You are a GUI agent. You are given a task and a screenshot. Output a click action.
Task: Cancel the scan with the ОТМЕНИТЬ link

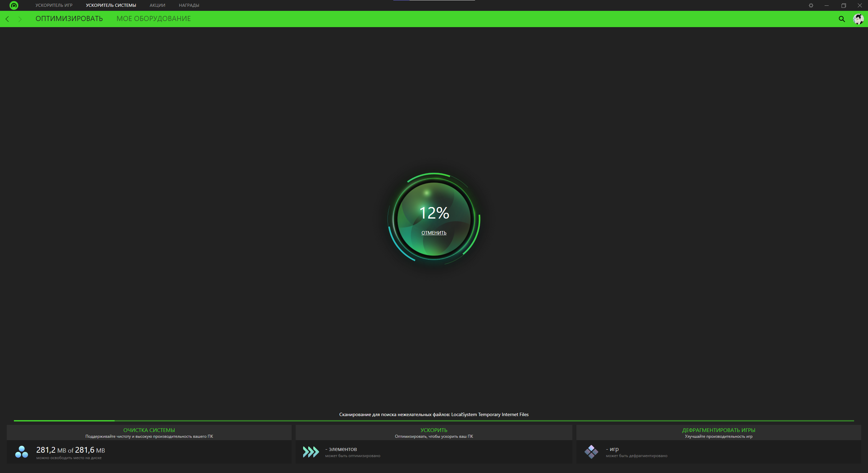434,233
